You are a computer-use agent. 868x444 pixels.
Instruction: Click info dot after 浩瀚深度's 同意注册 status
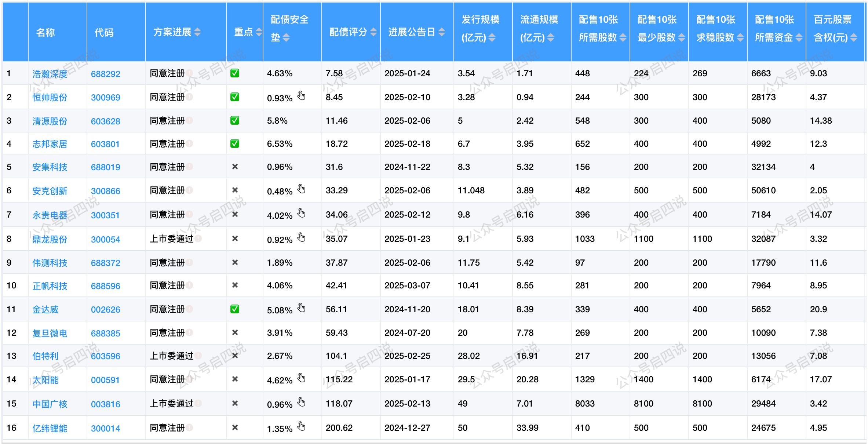pos(189,73)
